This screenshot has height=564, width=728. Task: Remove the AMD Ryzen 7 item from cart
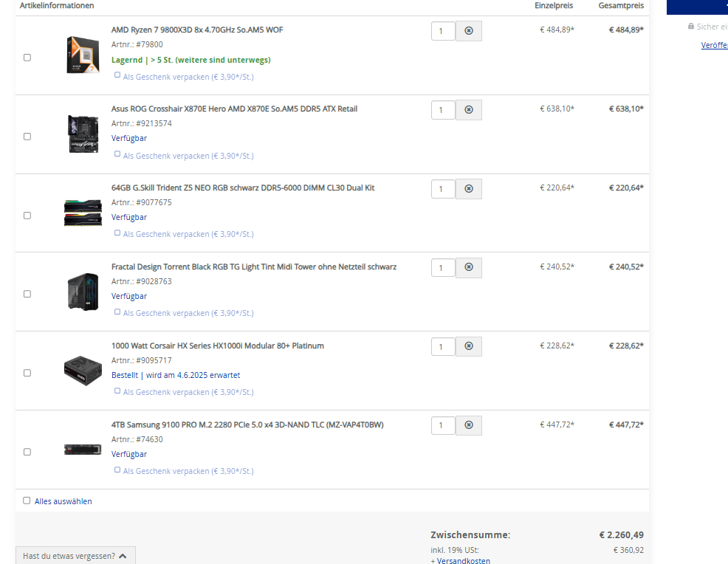click(468, 30)
